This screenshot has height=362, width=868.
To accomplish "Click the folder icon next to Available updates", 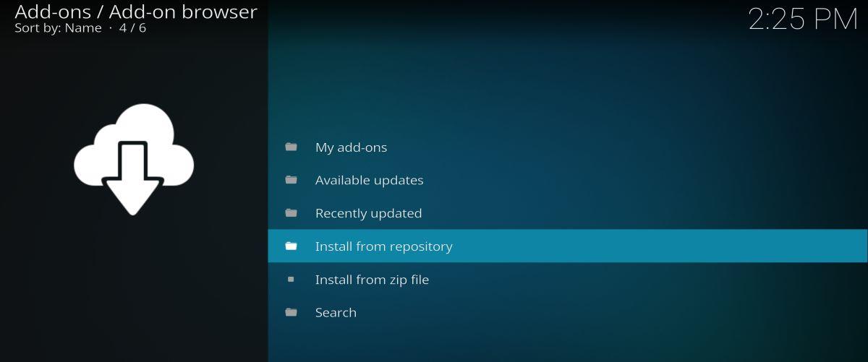I will (291, 180).
